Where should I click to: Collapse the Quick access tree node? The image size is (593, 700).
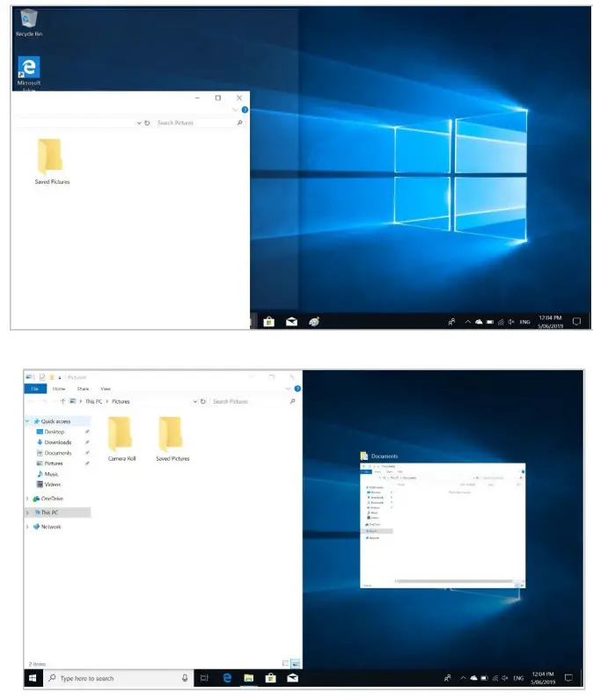(27, 421)
